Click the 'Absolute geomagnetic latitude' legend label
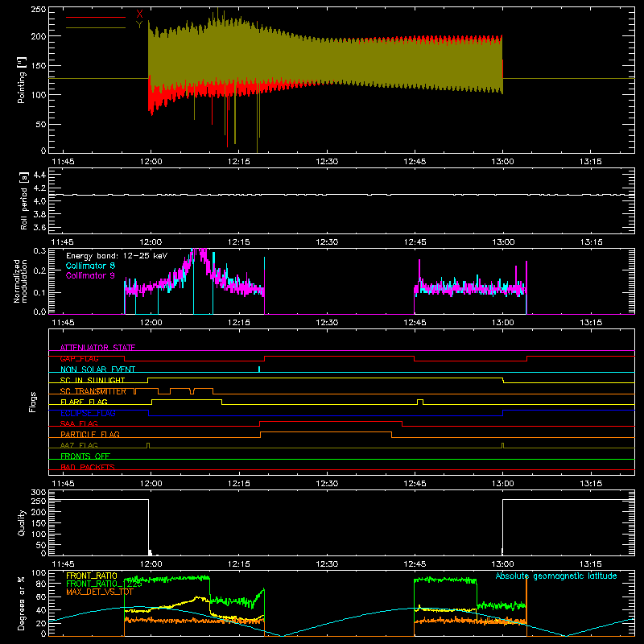The width and height of the screenshot is (644, 644). (x=556, y=576)
